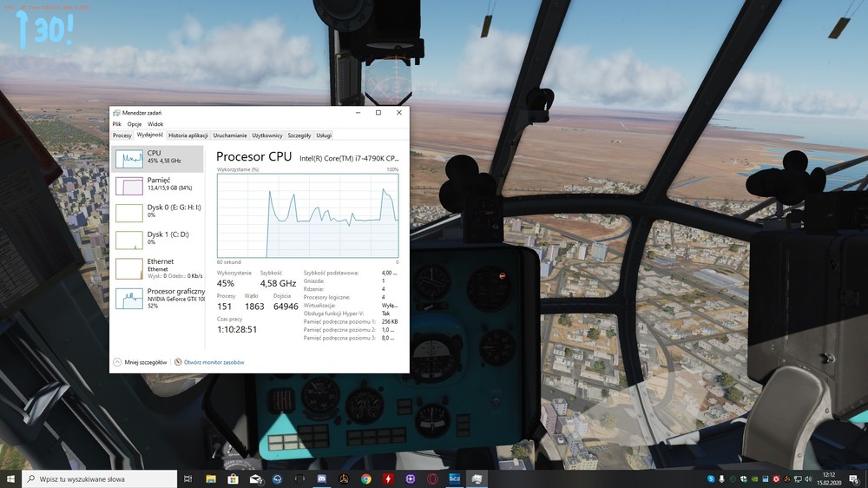Open Google Chrome from taskbar
This screenshot has height=488, width=868.
click(366, 478)
